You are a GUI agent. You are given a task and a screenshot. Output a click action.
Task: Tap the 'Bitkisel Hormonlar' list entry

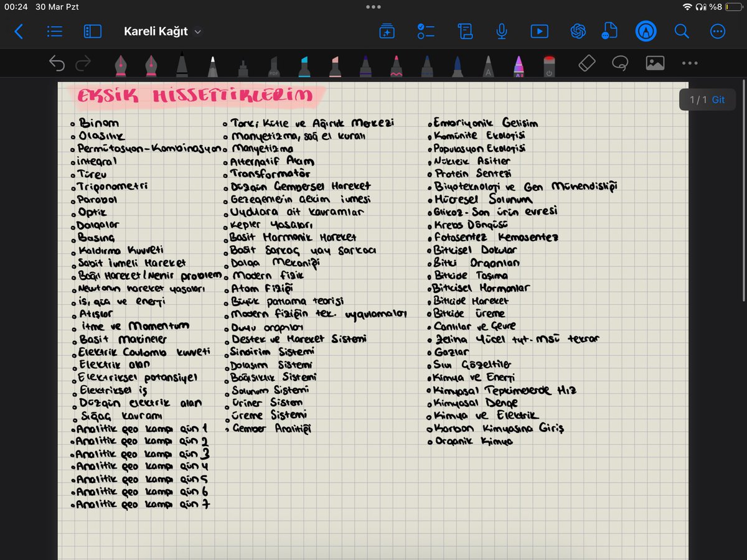coord(481,288)
